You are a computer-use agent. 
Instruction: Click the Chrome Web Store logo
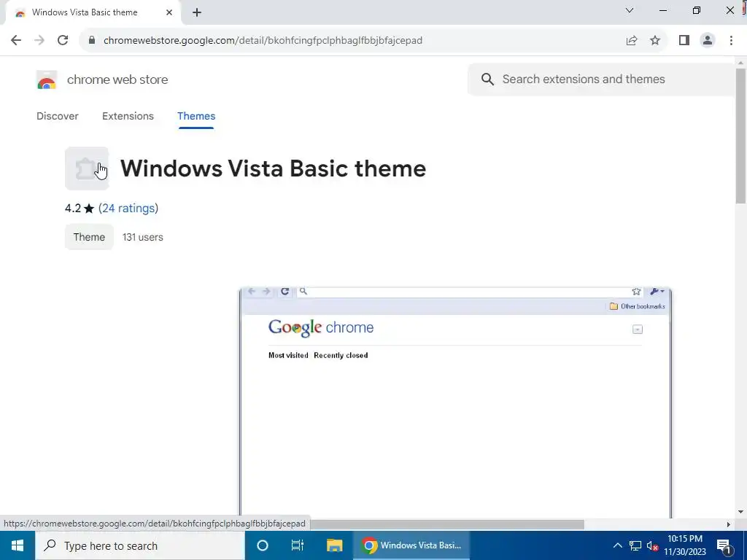click(x=47, y=80)
